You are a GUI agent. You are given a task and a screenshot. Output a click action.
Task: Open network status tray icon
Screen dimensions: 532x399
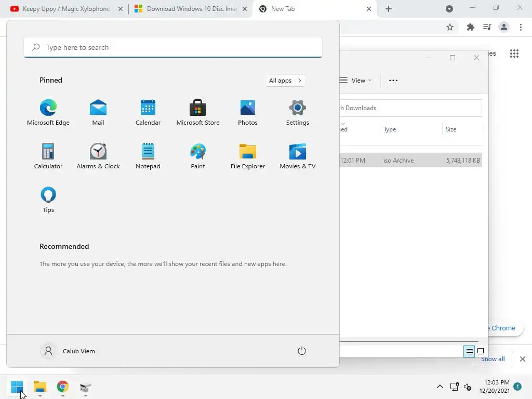point(454,387)
